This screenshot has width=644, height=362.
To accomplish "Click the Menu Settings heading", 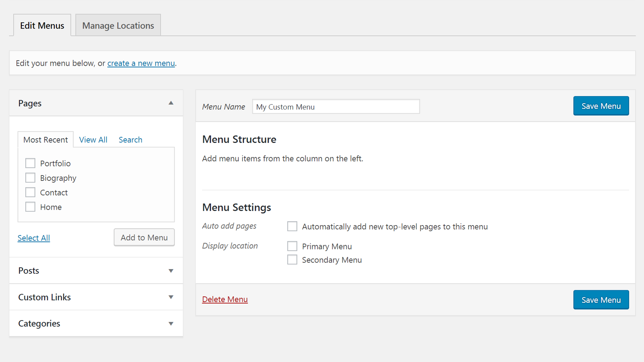I will tap(236, 207).
